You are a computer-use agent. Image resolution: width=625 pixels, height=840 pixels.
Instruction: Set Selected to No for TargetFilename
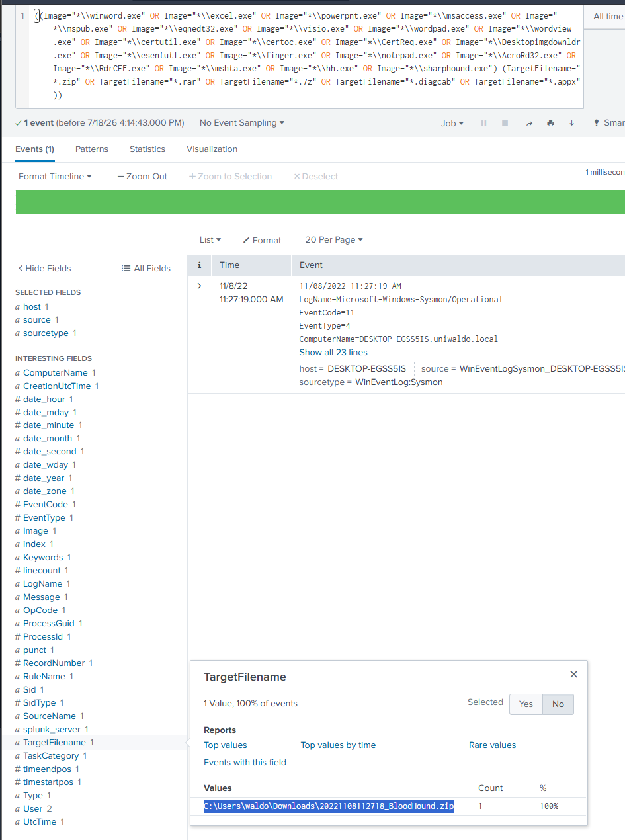coord(558,704)
